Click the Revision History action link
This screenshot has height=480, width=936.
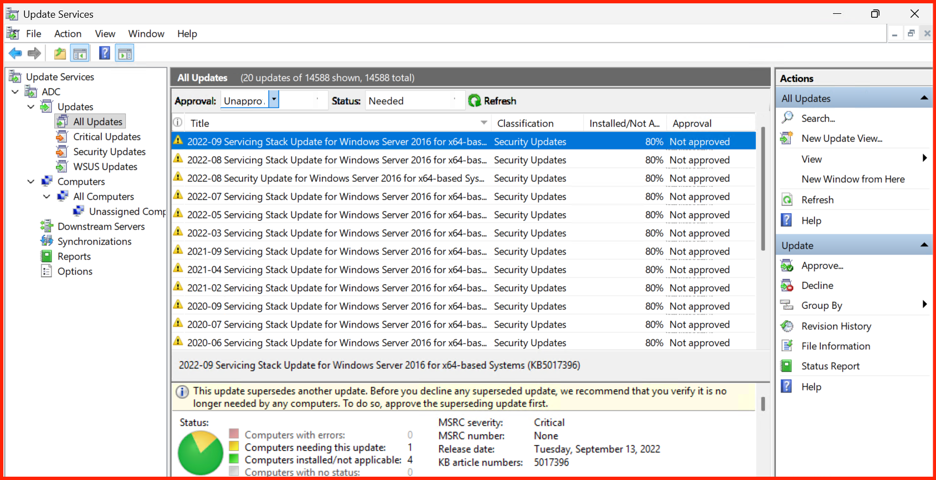tap(836, 326)
